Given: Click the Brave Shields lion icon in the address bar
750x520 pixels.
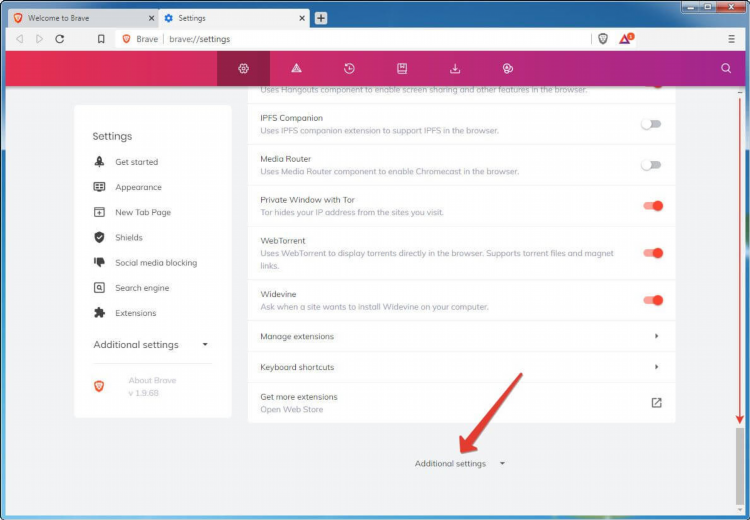Looking at the screenshot, I should click(x=603, y=39).
